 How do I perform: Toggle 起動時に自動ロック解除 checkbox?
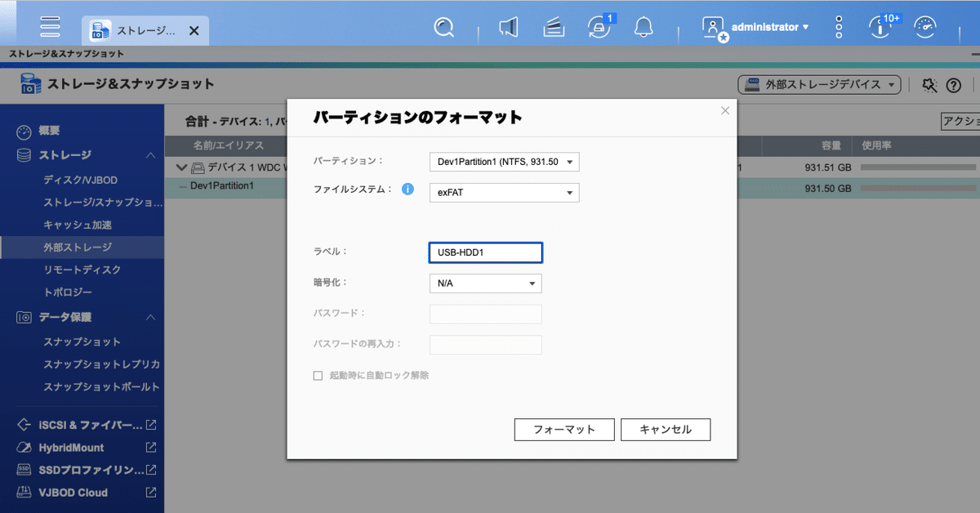(318, 376)
